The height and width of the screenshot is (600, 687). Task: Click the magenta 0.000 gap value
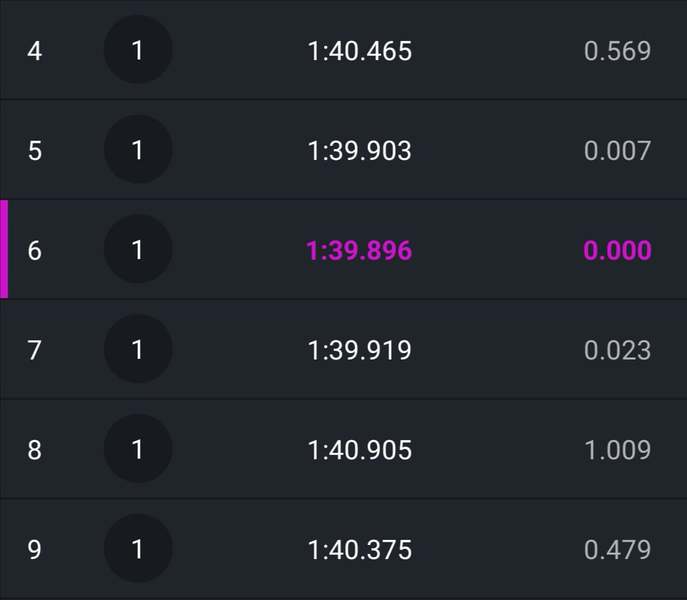point(617,251)
